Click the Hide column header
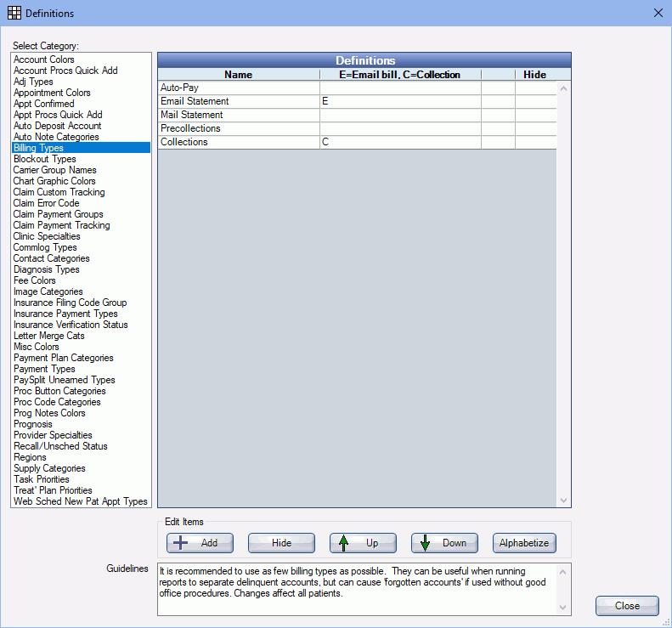This screenshot has width=672, height=628. pos(535,75)
